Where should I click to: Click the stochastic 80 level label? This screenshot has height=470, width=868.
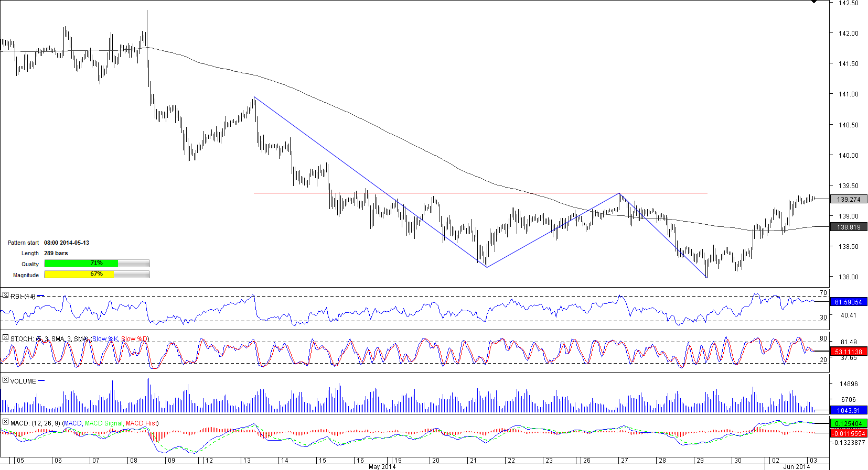(x=823, y=338)
